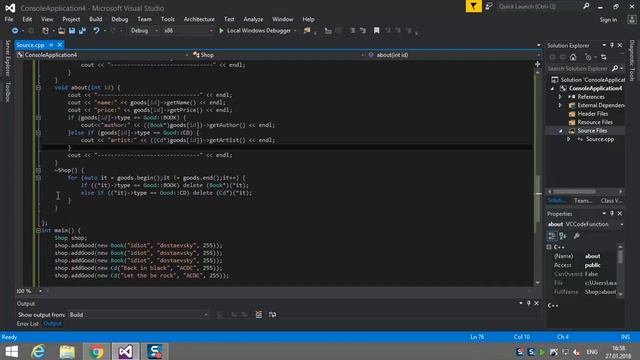Click Solution Explorer horizontal scrollbar
Viewport: 640px width, 360px height.
pyautogui.click(x=585, y=191)
